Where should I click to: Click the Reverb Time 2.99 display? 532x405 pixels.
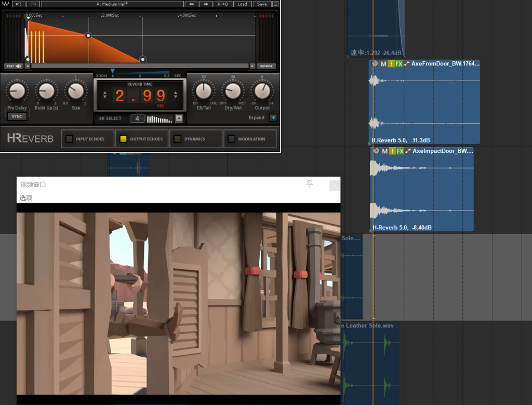coord(140,95)
